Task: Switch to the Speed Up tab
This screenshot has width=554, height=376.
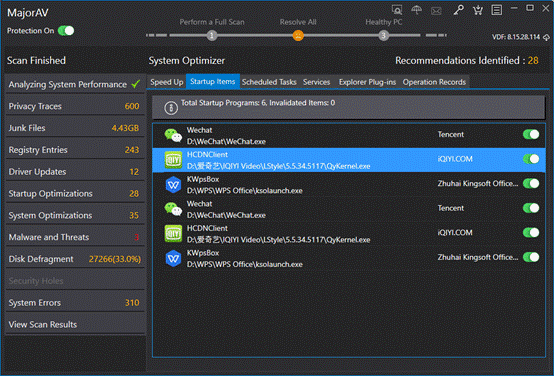Action: point(166,82)
